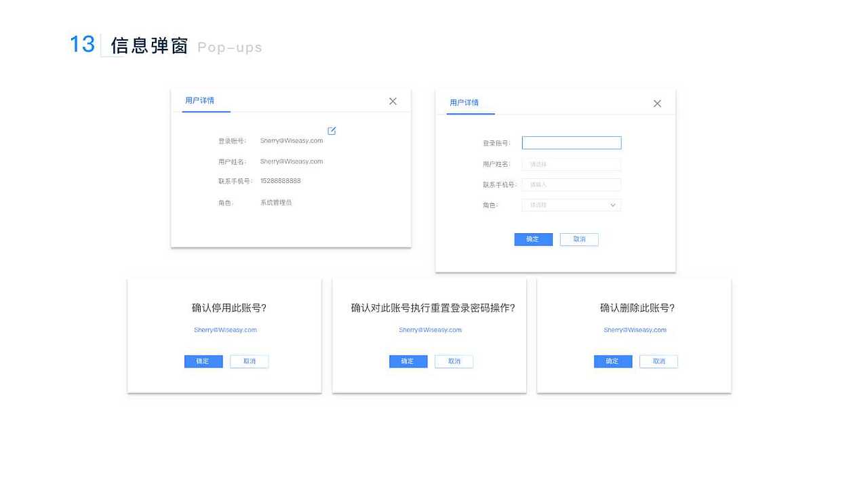Open the 角色 role dropdown

(571, 205)
